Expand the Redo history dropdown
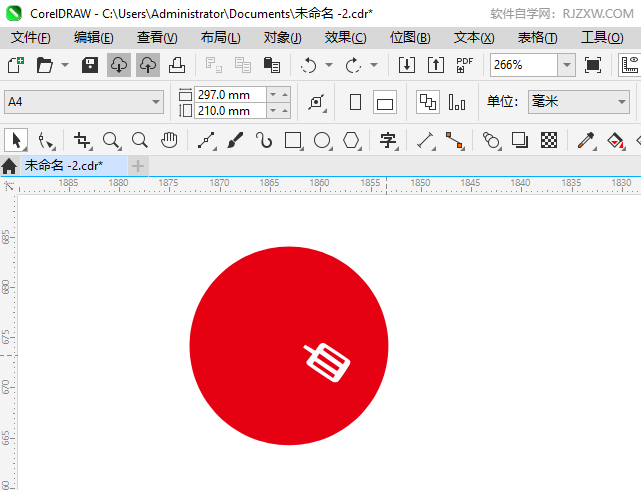This screenshot has width=641, height=490. pos(374,65)
